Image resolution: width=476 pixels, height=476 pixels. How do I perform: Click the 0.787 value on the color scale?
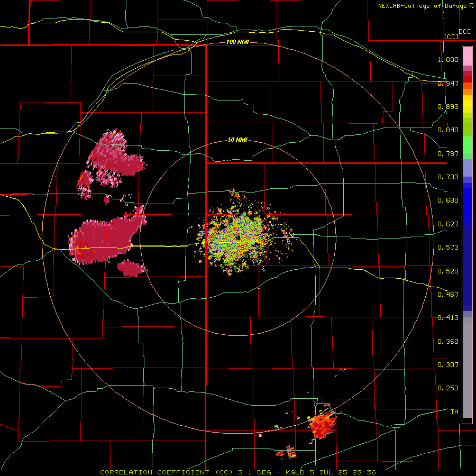pos(448,153)
